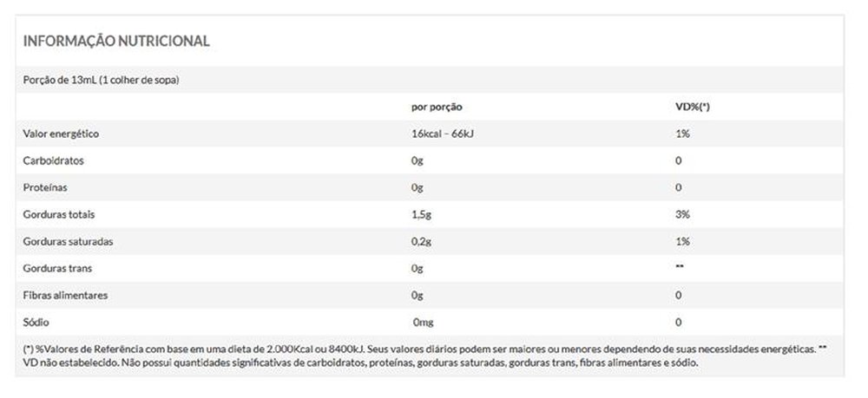The width and height of the screenshot is (868, 398).
Task: Click the '1%' daily value for Valor energético
Action: 682,134
